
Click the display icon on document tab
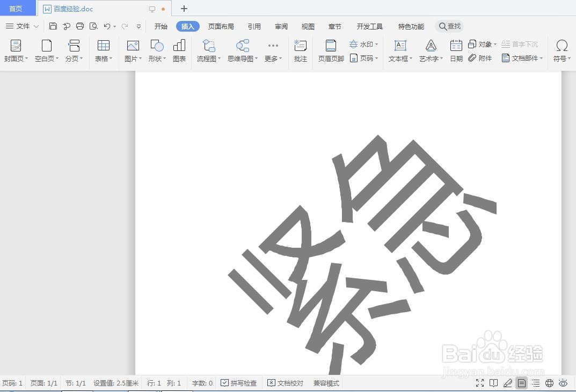pyautogui.click(x=152, y=9)
